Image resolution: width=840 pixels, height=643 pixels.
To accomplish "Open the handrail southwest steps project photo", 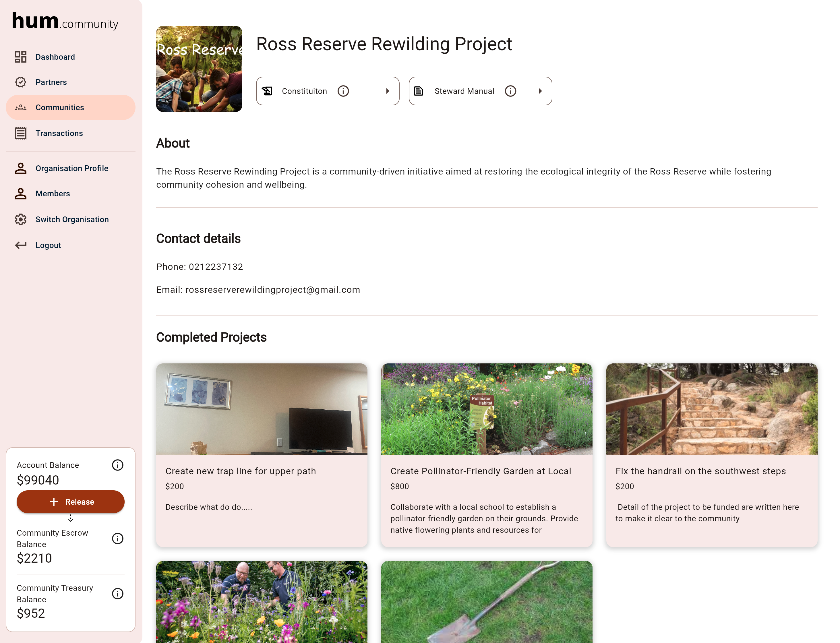I will coord(711,409).
